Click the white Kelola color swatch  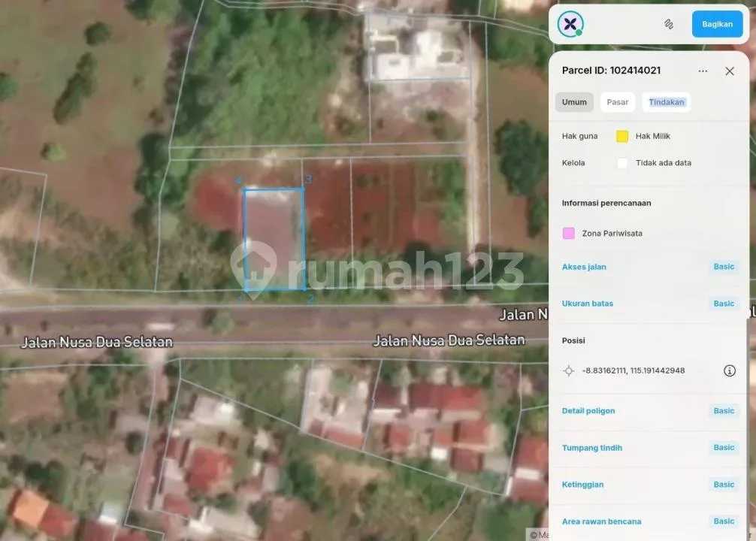(622, 163)
